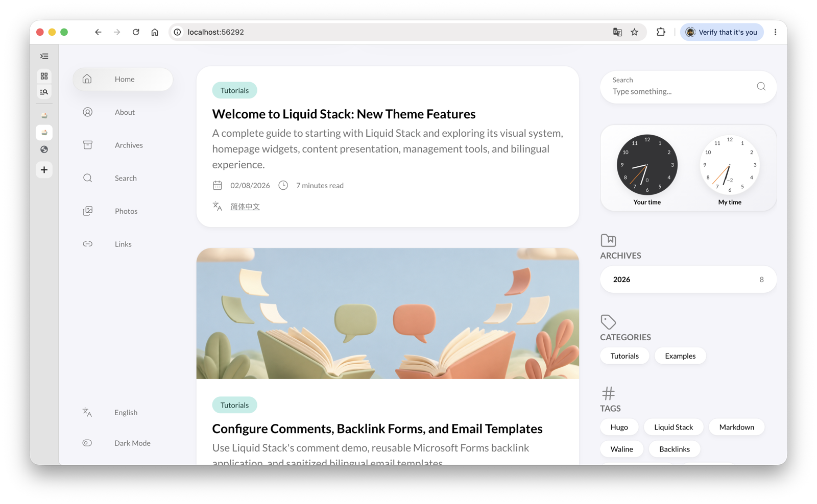Open the browser three-dot menu
Image resolution: width=817 pixels, height=504 pixels.
pyautogui.click(x=775, y=32)
